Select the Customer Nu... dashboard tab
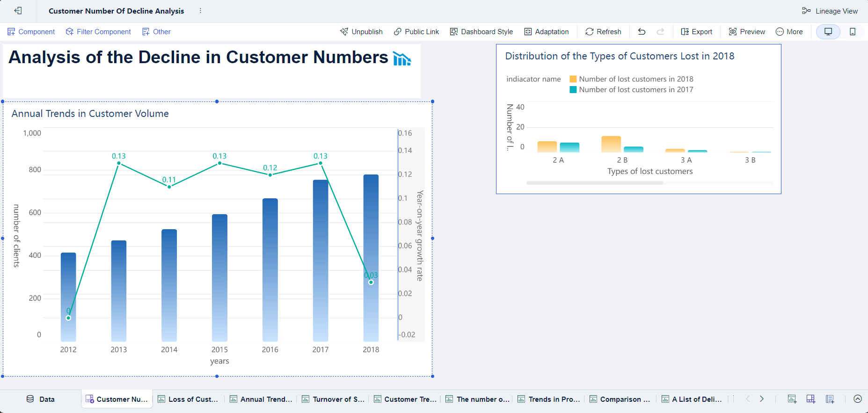The image size is (868, 413). tap(117, 399)
